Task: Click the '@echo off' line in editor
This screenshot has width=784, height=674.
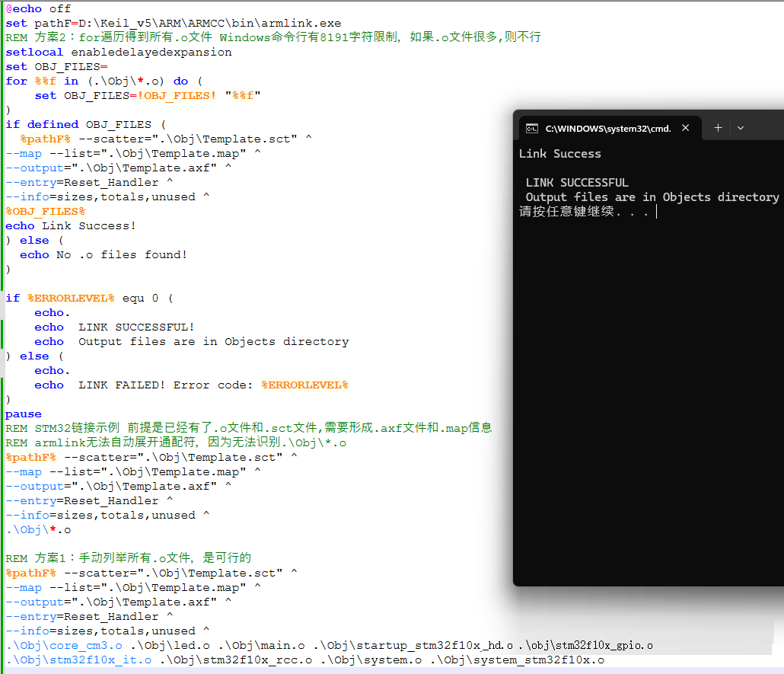Action: (x=38, y=8)
